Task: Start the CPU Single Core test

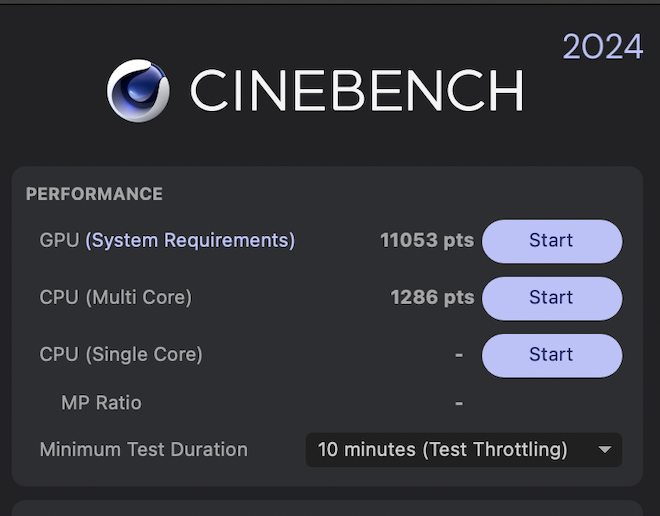Action: (552, 355)
